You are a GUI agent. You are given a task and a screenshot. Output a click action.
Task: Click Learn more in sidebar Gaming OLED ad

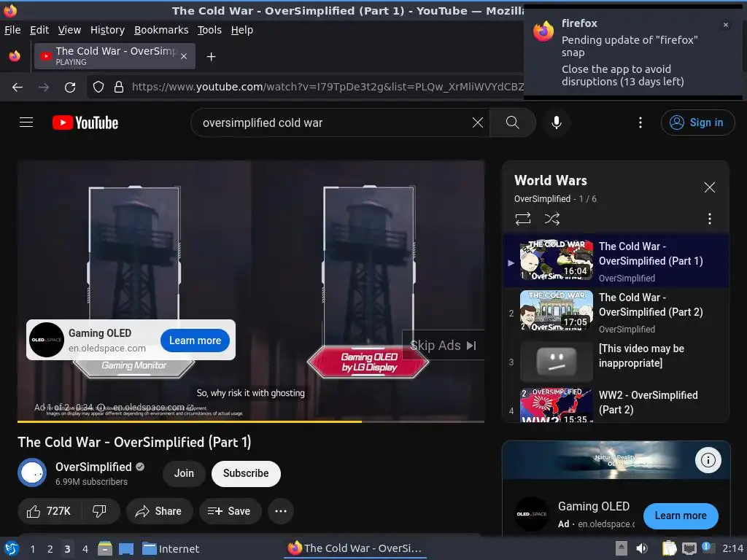point(681,516)
